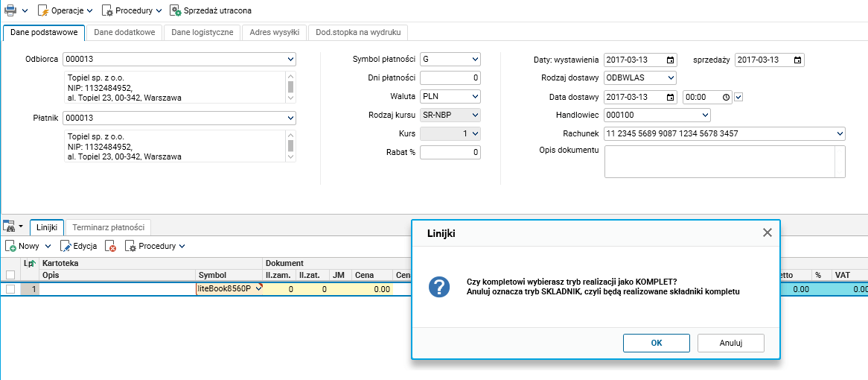This screenshot has width=868, height=380.
Task: Click the clock icon in delivery time field
Action: coord(727,97)
